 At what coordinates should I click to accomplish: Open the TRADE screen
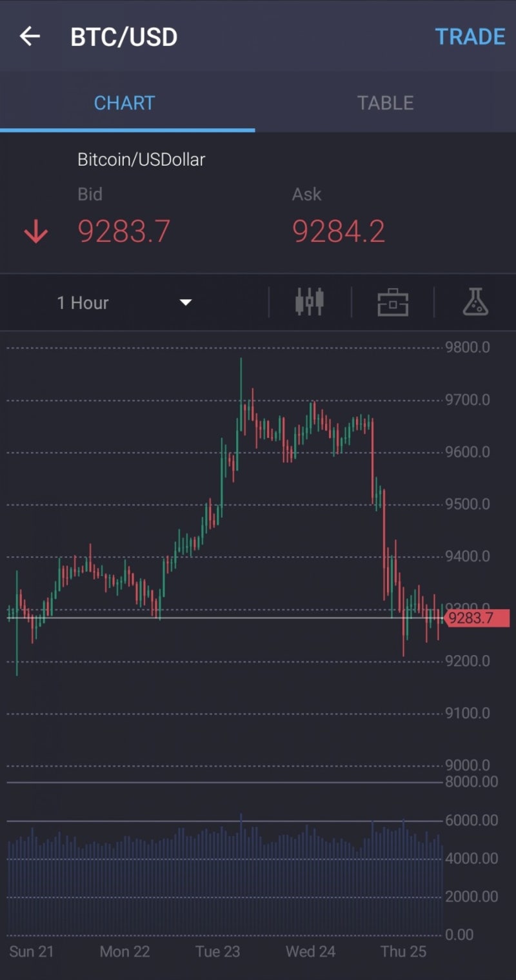tap(471, 36)
